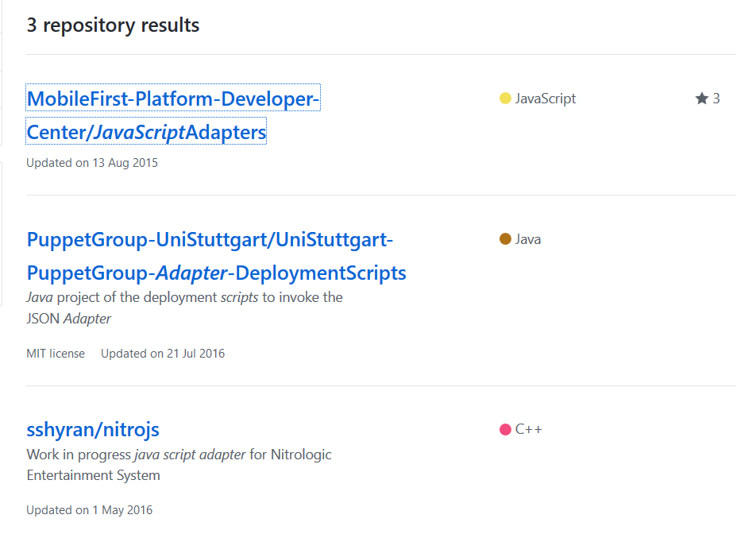
Task: Click the Java language label
Action: 528,239
